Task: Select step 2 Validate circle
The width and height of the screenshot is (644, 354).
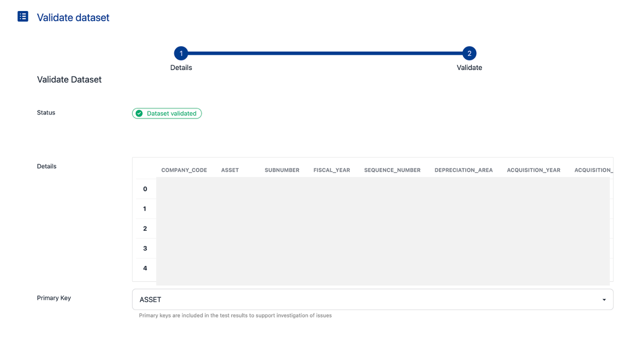Action: pyautogui.click(x=469, y=53)
